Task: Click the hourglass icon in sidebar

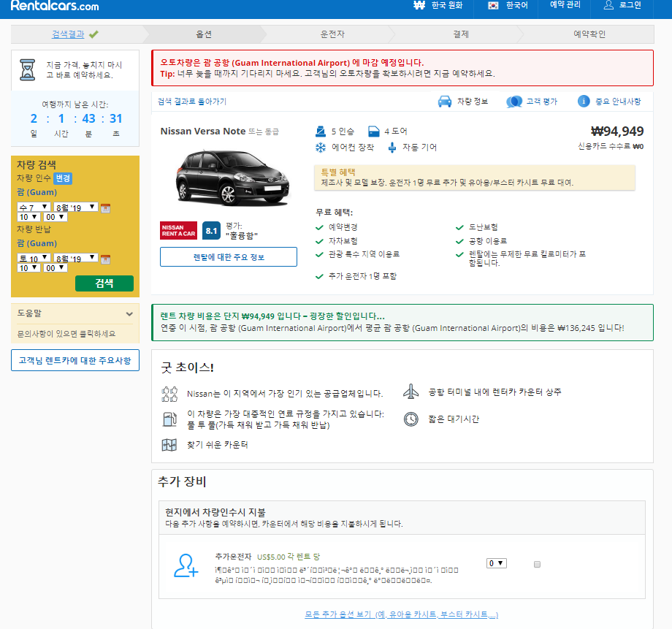Action: (x=28, y=70)
